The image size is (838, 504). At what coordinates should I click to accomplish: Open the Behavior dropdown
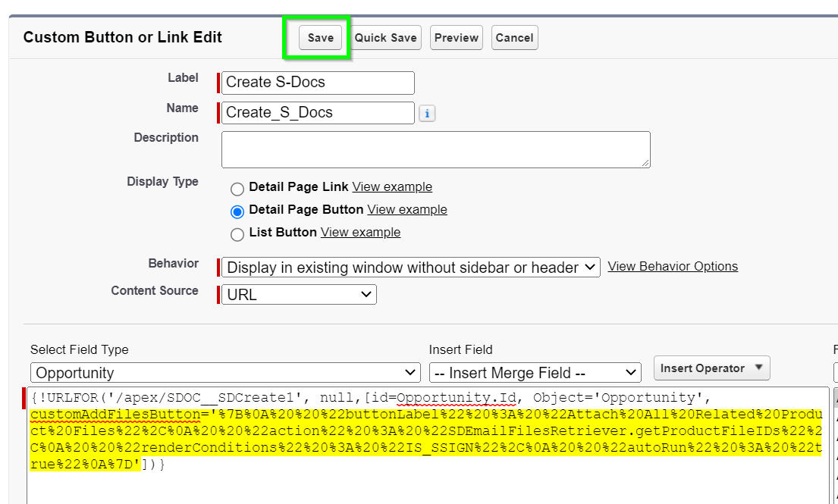[x=410, y=267]
